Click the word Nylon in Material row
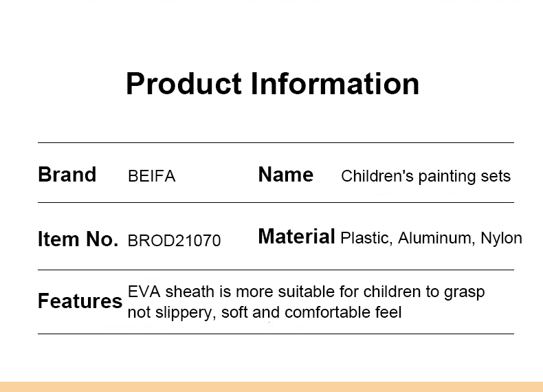This screenshot has height=392, width=543. pyautogui.click(x=501, y=239)
